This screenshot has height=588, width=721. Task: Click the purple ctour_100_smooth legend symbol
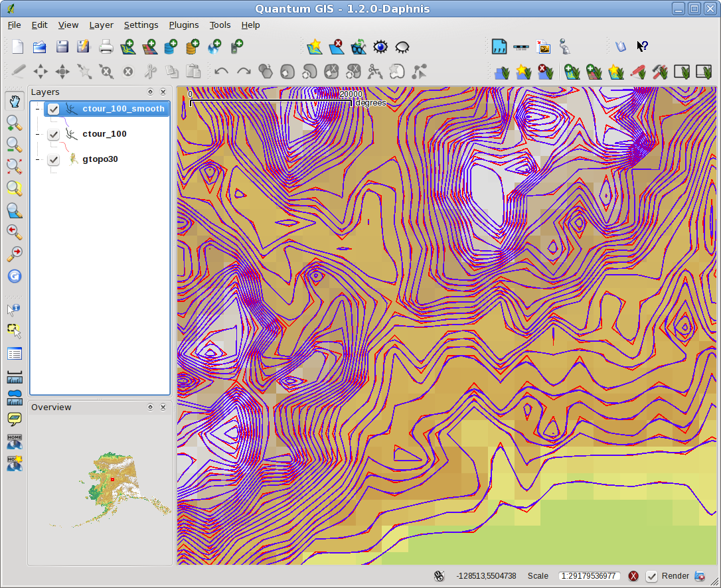(66, 122)
